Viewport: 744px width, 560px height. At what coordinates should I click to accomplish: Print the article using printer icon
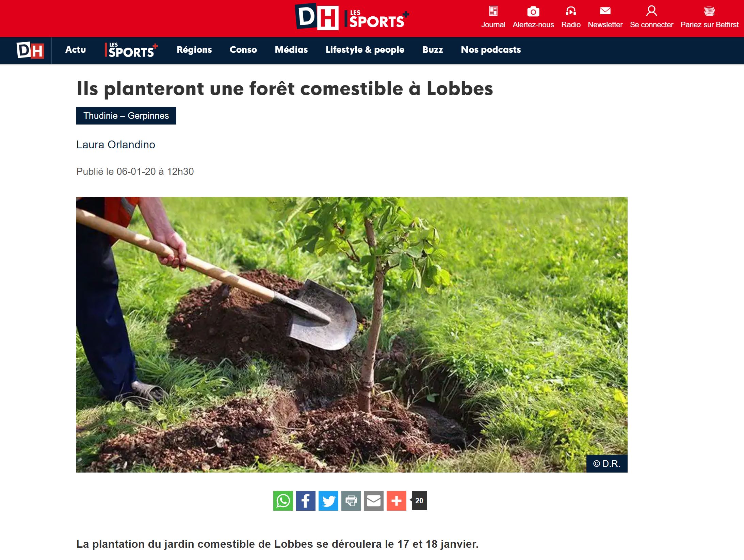351,500
